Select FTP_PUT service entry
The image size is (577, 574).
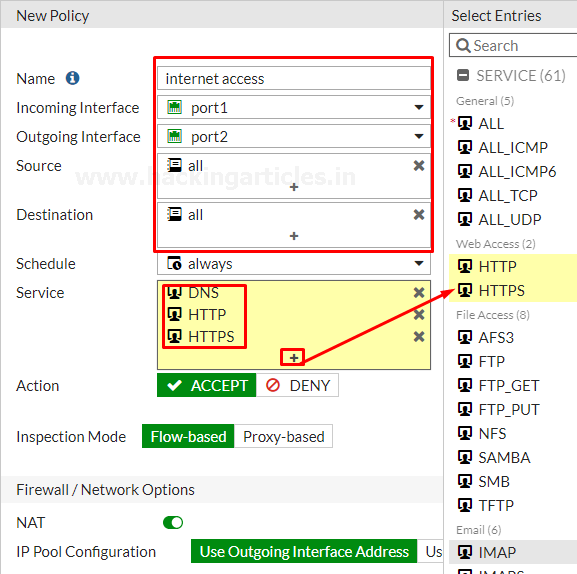pos(513,410)
